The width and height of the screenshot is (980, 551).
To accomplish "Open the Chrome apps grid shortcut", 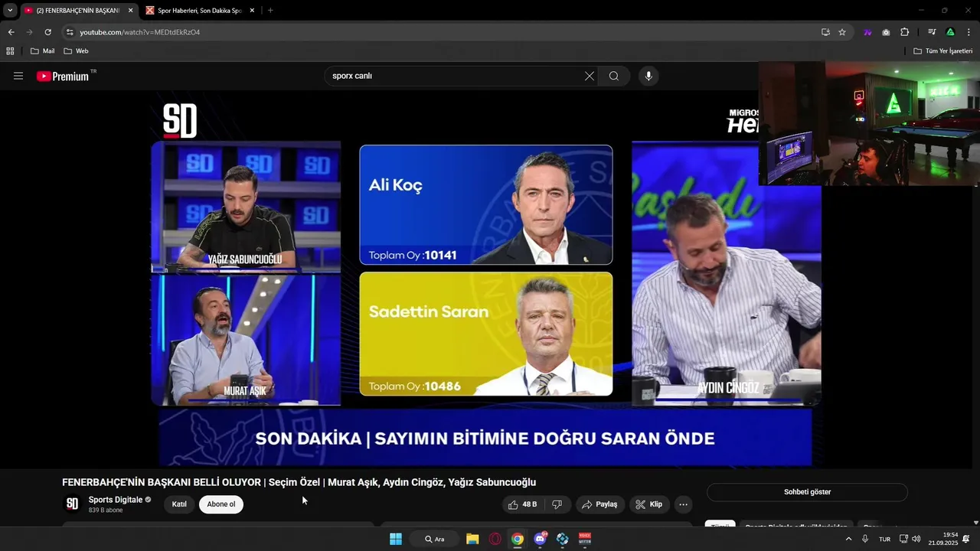I will [x=10, y=51].
